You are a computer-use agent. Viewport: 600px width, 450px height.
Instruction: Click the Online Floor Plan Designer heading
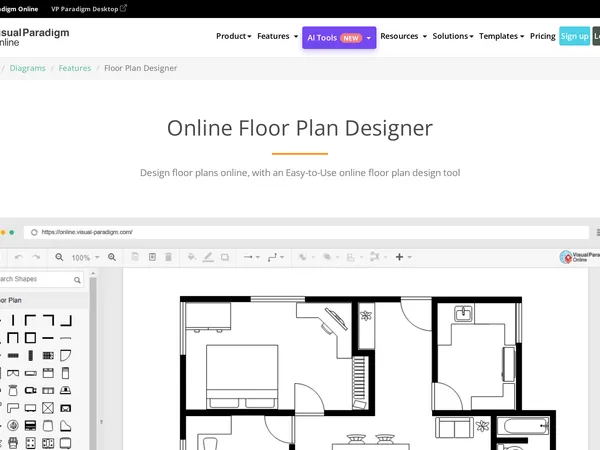tap(300, 128)
